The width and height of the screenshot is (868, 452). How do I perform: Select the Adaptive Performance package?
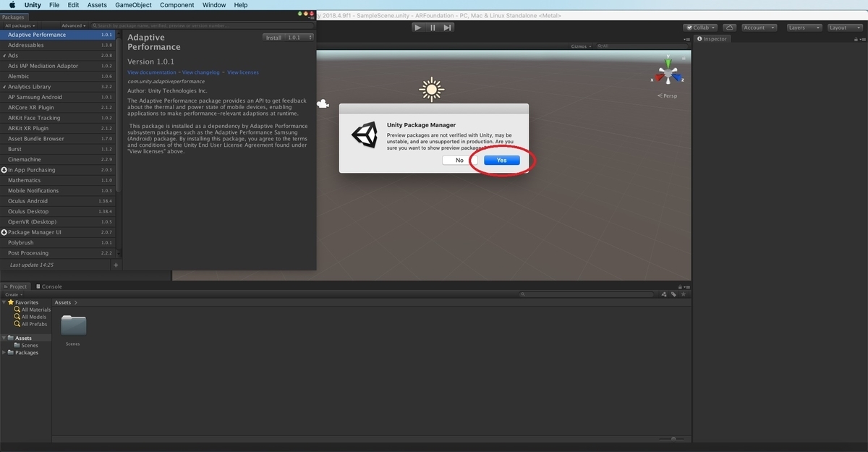click(58, 35)
